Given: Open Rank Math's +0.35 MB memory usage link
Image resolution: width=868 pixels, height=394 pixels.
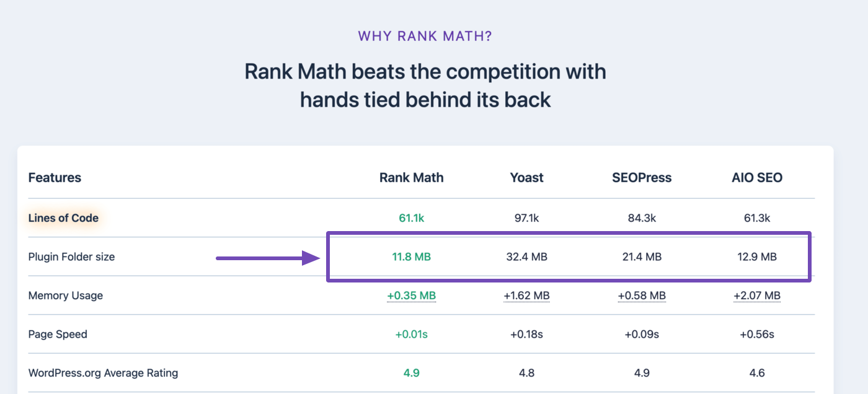Looking at the screenshot, I should 411,295.
